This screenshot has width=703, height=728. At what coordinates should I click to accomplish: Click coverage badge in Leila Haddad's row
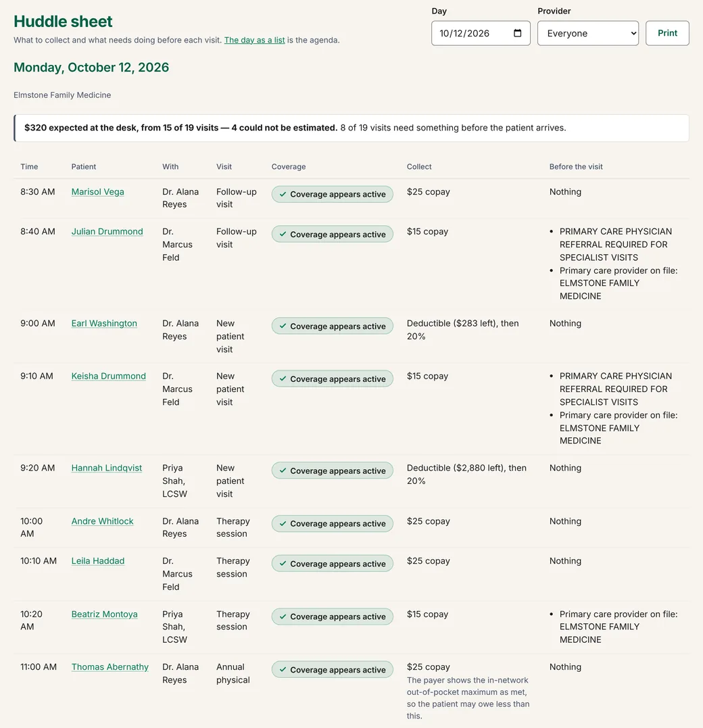click(333, 564)
